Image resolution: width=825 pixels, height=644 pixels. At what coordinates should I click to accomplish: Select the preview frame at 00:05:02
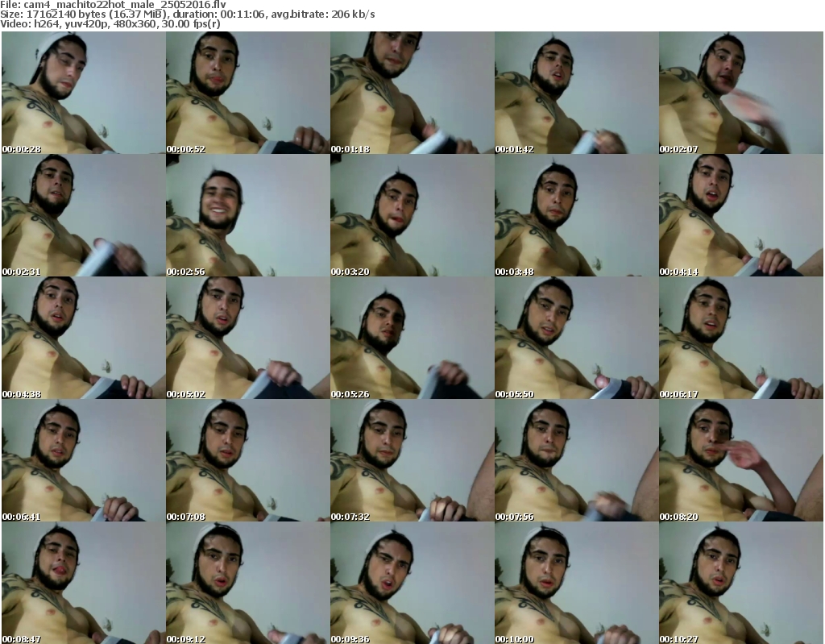248,338
